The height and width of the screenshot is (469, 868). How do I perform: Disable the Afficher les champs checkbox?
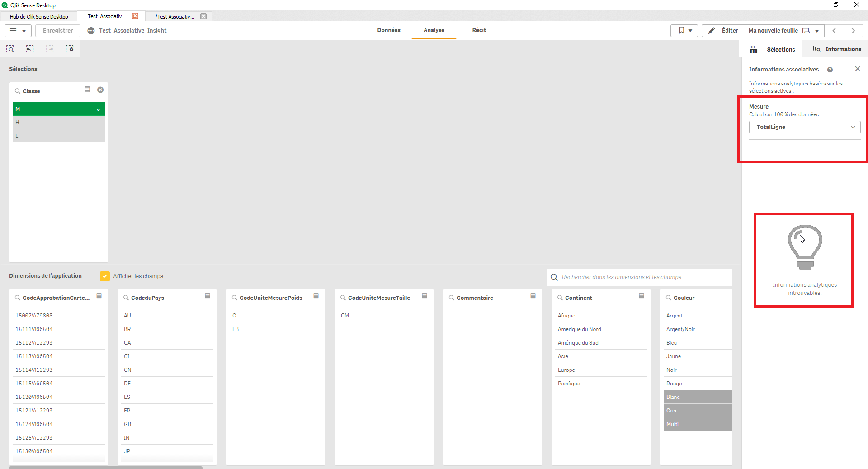point(104,276)
